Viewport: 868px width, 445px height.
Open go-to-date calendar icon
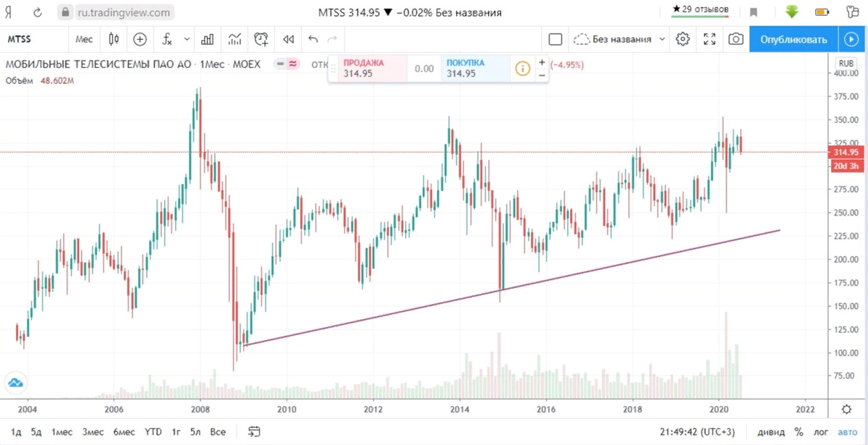[x=254, y=432]
